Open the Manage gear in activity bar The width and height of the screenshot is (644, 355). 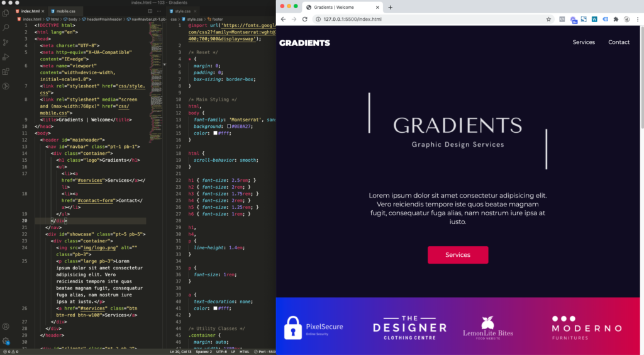pos(6,341)
